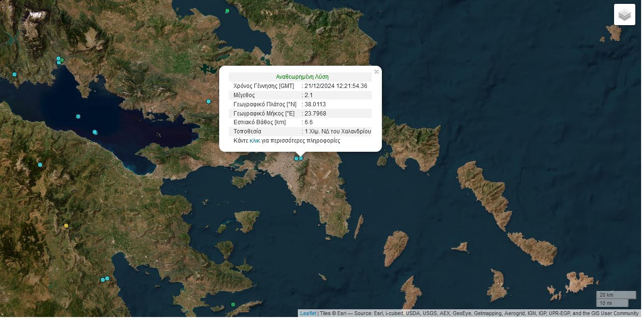Click the lone cyan marker just left of the popup
Image resolution: width=644 pixels, height=318 pixels.
(209, 101)
